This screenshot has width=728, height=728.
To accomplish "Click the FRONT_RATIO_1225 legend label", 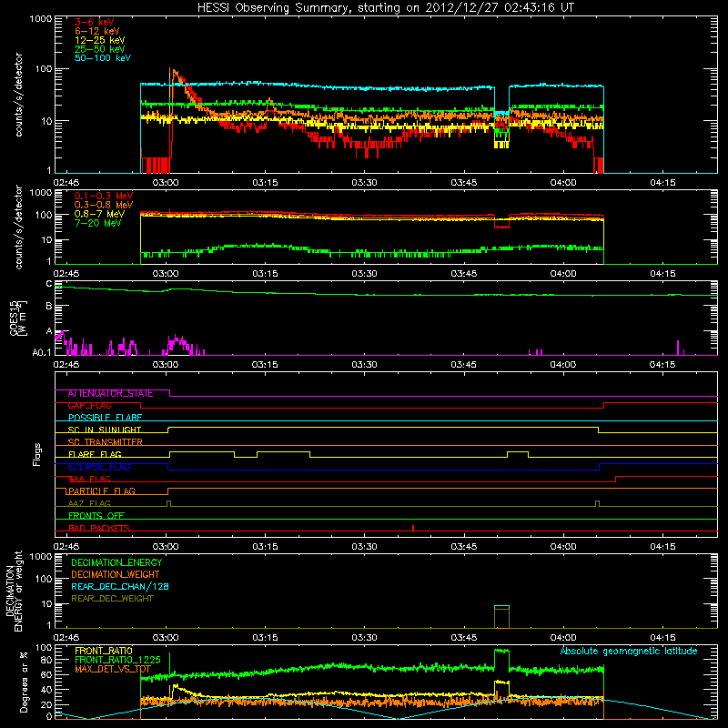I will tap(117, 660).
